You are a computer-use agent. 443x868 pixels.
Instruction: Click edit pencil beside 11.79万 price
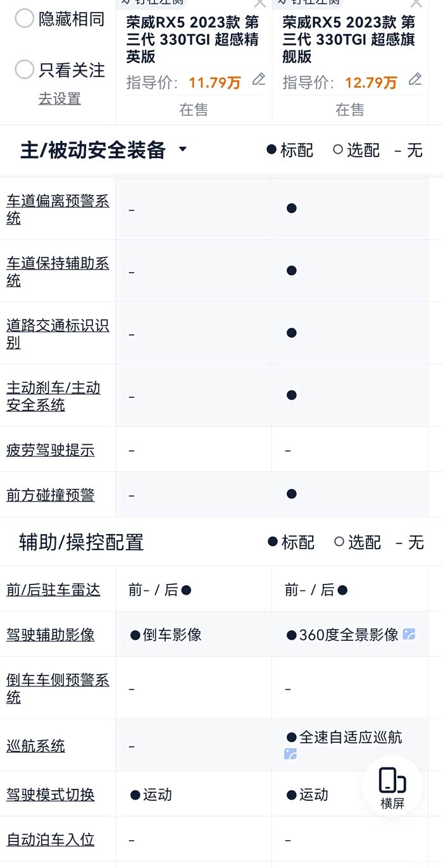pyautogui.click(x=259, y=80)
